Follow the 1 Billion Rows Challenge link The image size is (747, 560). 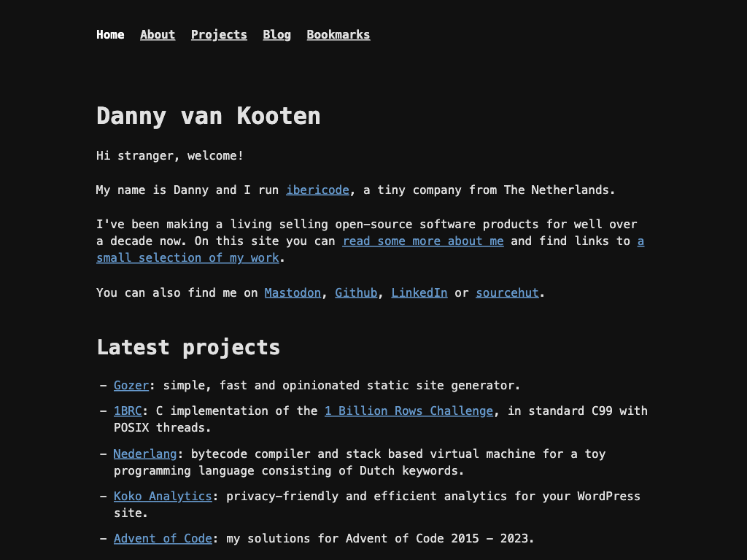click(409, 411)
